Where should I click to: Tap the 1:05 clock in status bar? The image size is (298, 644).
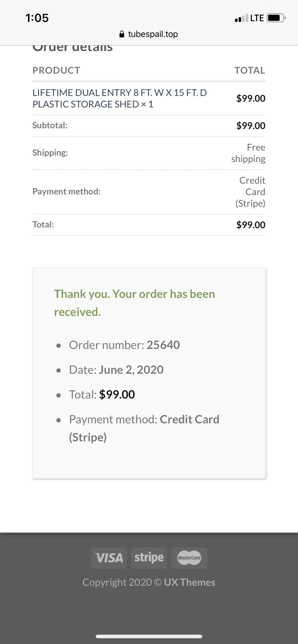coord(37,18)
